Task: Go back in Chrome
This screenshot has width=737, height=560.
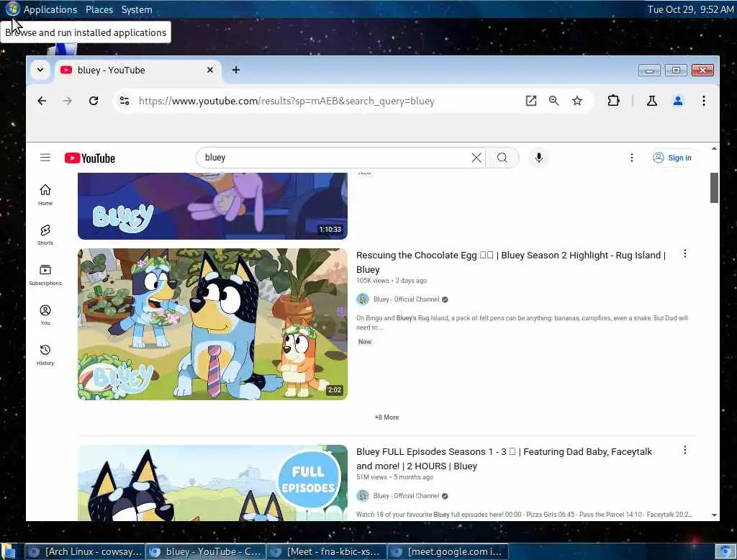Action: pos(42,101)
